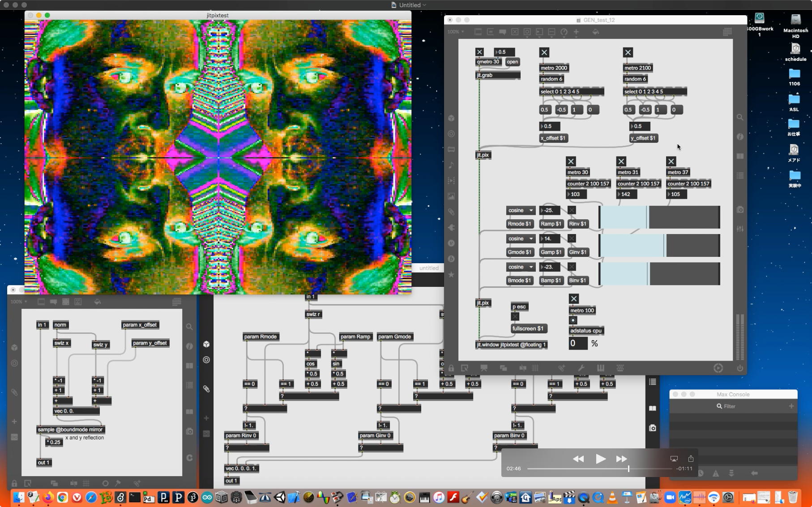Open the cosine menu above Gmode $1

[x=521, y=239]
